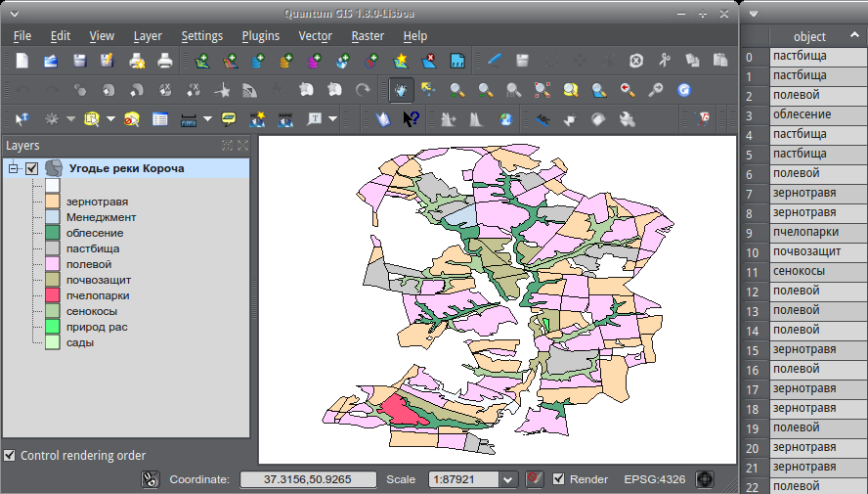Click the Refresh map icon

click(x=684, y=90)
